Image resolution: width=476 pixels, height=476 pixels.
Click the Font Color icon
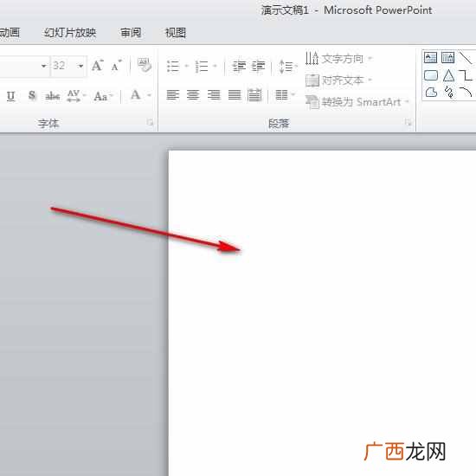135,95
